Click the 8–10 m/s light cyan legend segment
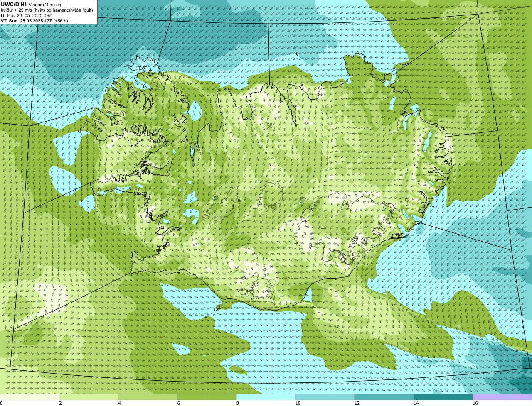 click(x=266, y=397)
